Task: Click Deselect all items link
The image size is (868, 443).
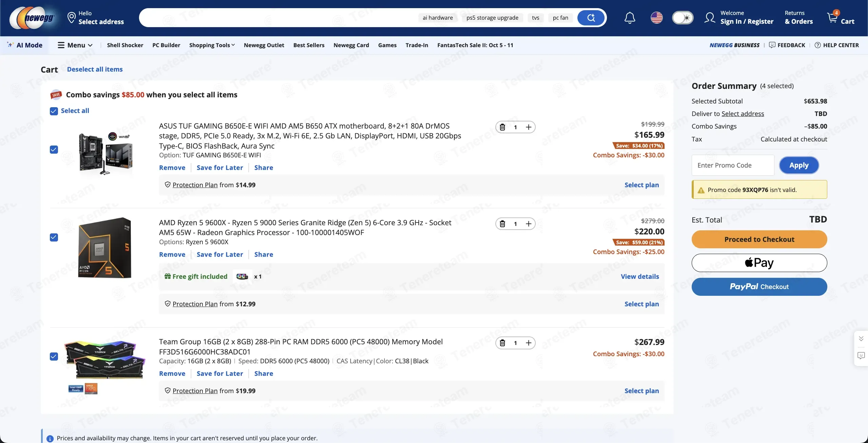Action: [x=95, y=69]
